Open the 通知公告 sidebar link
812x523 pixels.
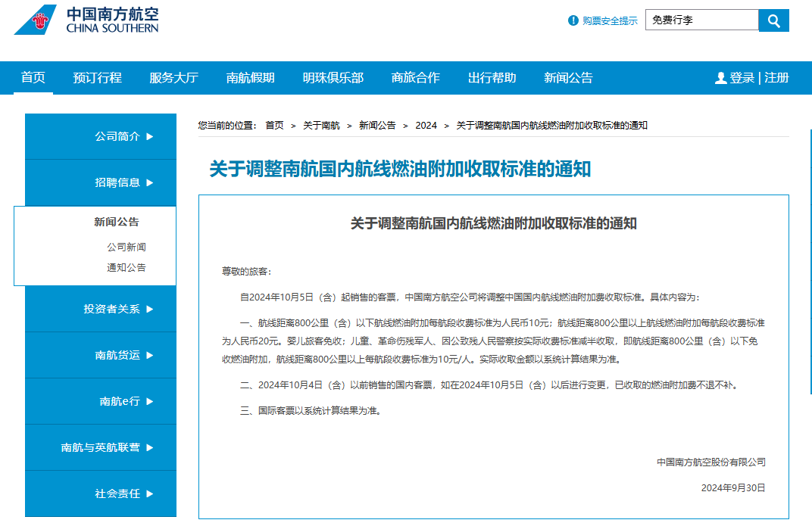click(126, 268)
